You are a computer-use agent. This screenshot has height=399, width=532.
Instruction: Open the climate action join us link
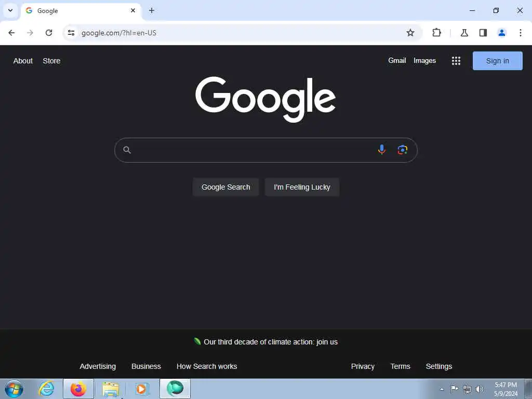pyautogui.click(x=270, y=342)
